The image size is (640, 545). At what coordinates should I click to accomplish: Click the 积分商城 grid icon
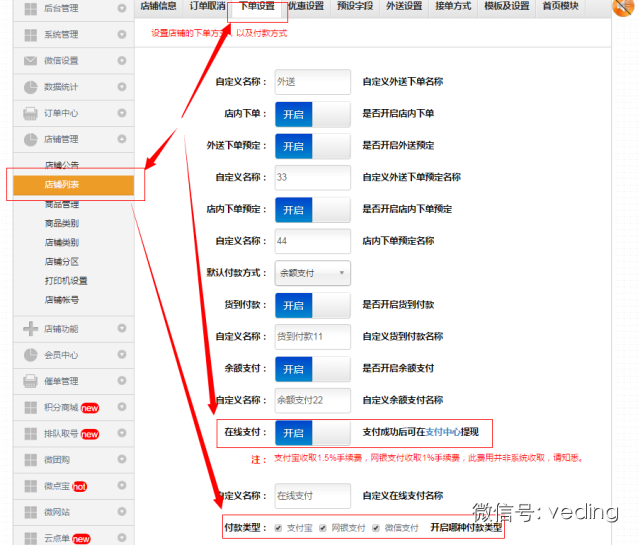pyautogui.click(x=31, y=407)
